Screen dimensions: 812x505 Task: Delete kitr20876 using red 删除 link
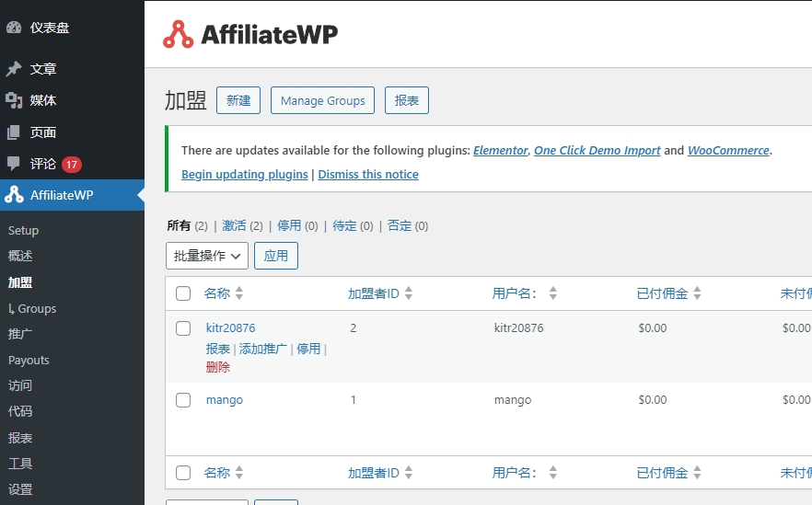[218, 367]
